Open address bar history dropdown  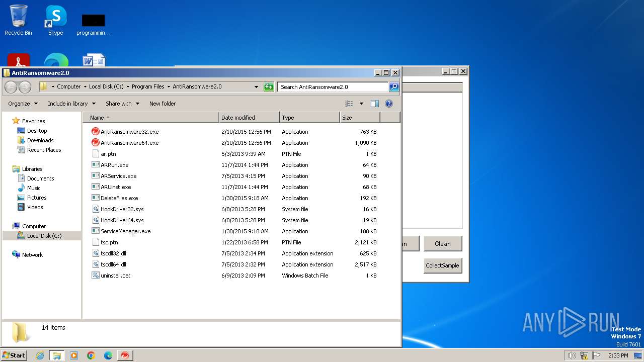(x=257, y=87)
